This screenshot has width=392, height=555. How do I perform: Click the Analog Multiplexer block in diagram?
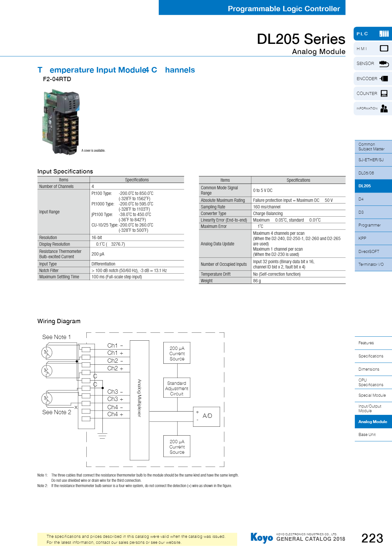click(139, 400)
